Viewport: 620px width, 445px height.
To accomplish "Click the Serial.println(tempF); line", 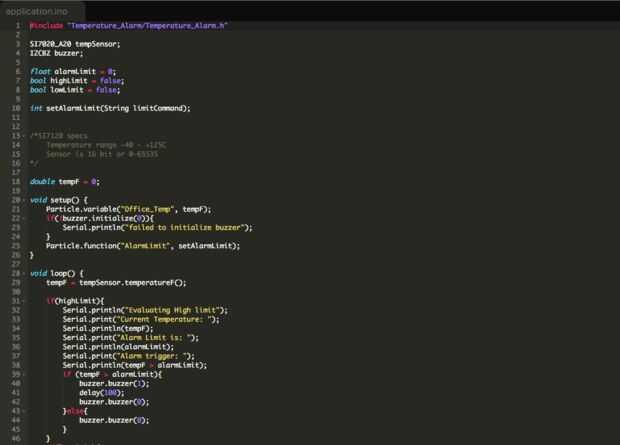I will (108, 328).
